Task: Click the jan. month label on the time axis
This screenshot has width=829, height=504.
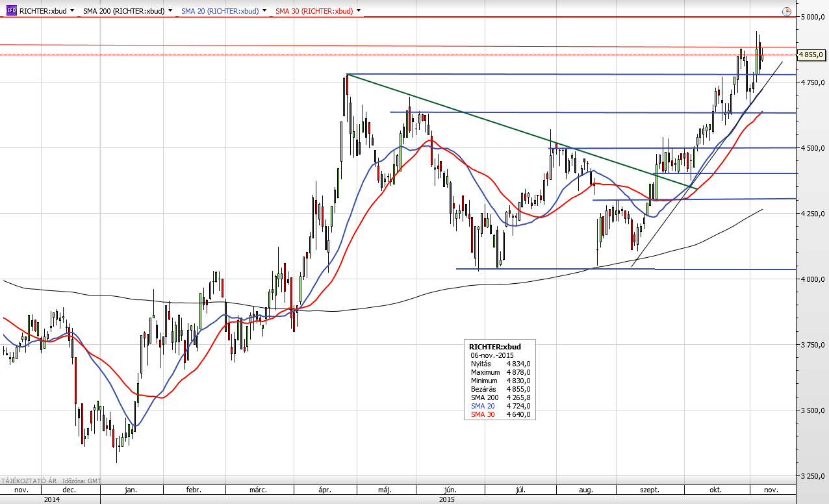Action: click(x=131, y=490)
